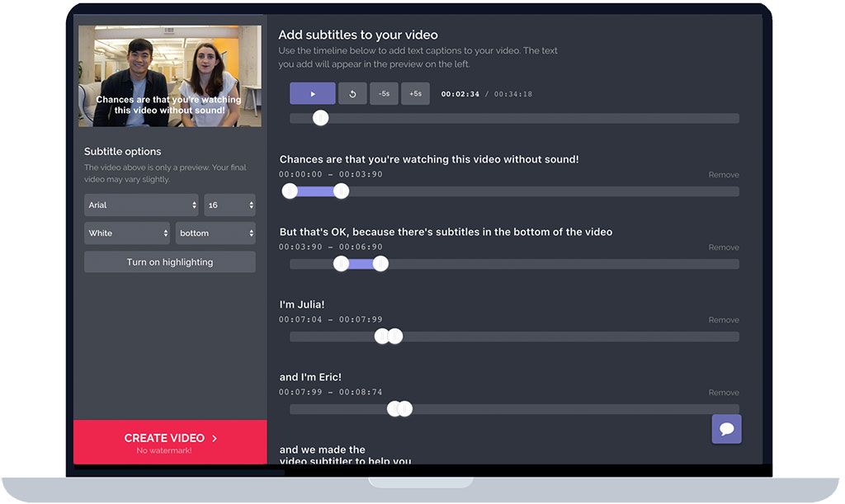
Task: Click the end handle of the first subtitle
Action: click(341, 191)
